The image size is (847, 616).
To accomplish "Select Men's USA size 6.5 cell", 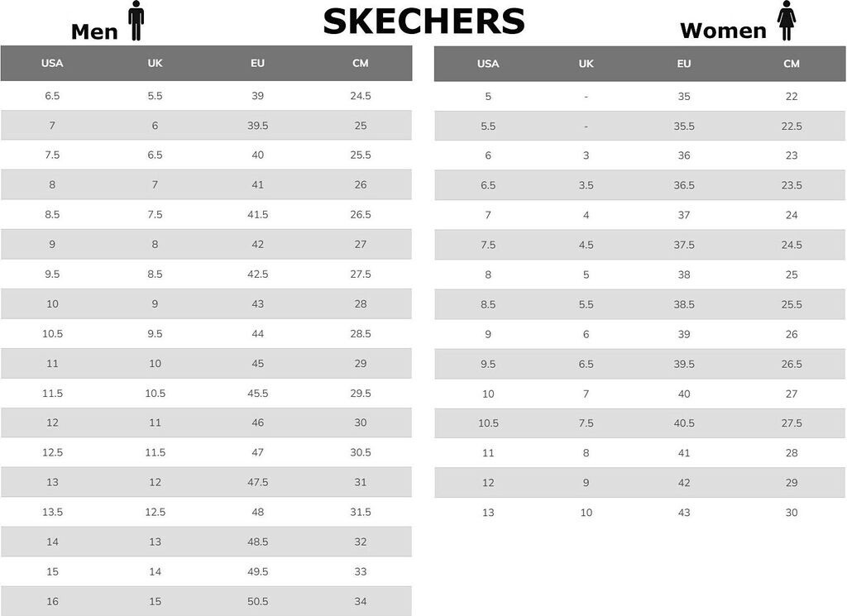I will click(52, 96).
